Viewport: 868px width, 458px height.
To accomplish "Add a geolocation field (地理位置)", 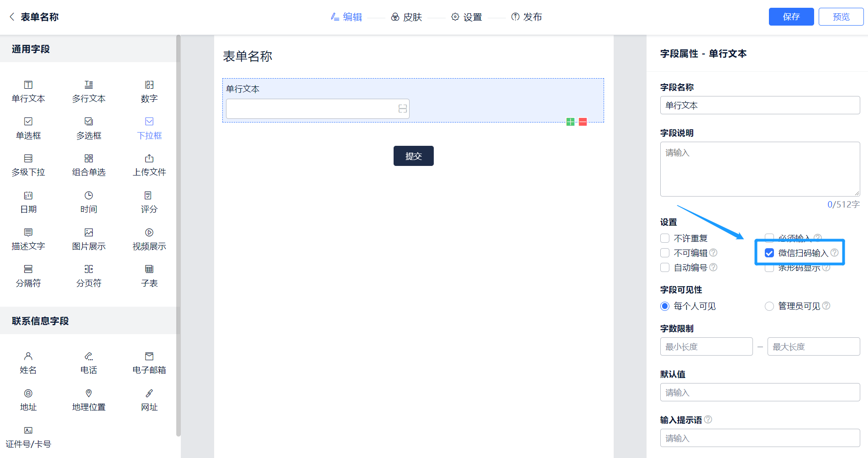I will click(x=89, y=400).
